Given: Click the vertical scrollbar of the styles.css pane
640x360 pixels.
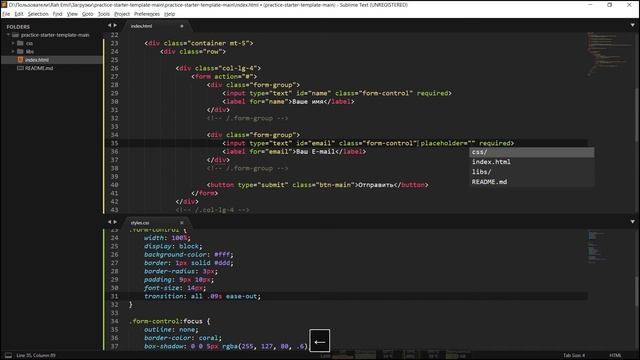Looking at the screenshot, I should (x=637, y=291).
